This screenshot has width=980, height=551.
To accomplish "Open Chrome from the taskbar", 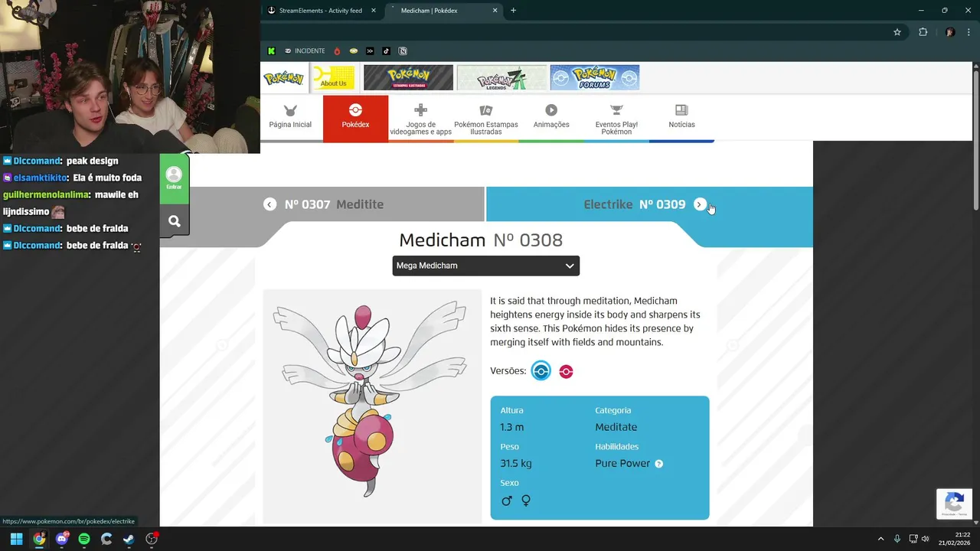I will [x=39, y=539].
